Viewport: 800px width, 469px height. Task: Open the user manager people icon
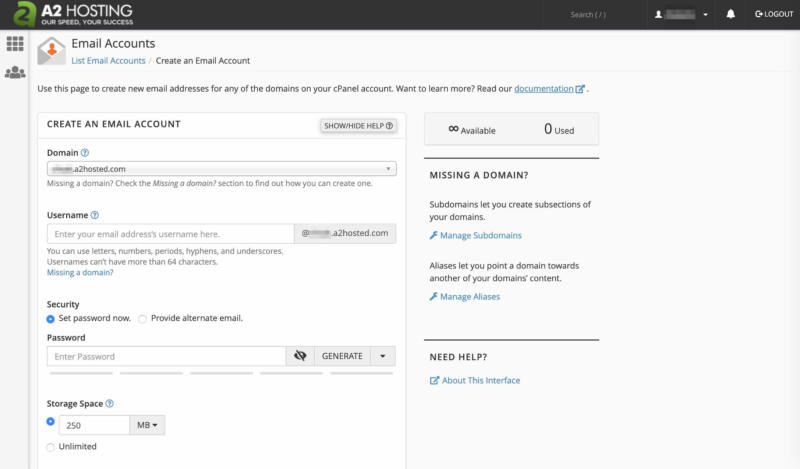(x=15, y=72)
